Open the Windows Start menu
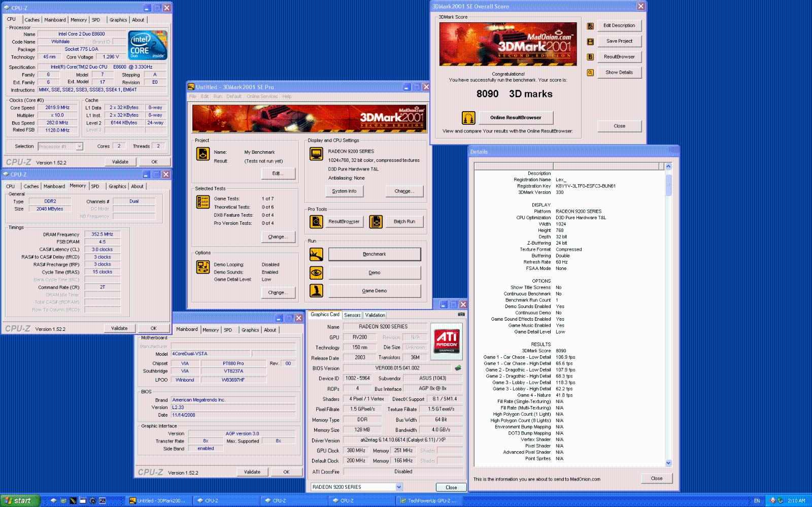Viewport: 812px width, 507px height. pos(19,500)
